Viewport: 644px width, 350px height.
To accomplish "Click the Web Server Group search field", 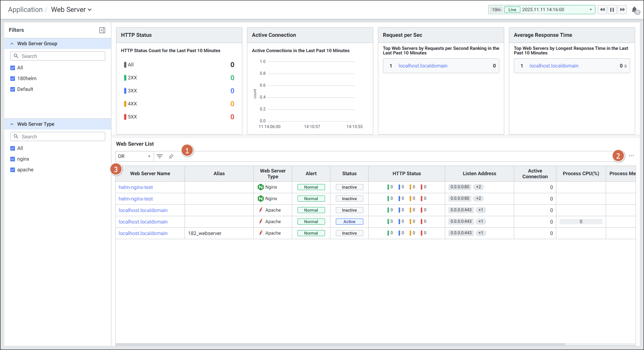I will (x=58, y=56).
